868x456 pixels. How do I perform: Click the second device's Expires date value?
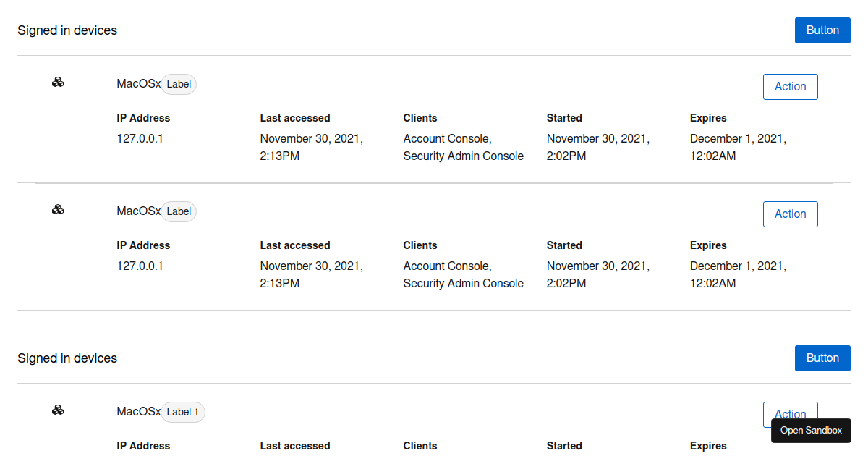coord(738,274)
